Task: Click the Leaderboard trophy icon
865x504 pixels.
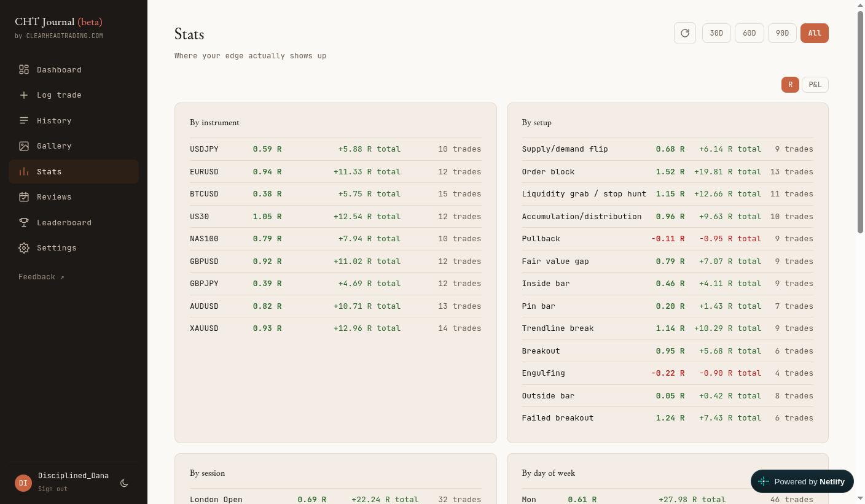Action: [x=24, y=222]
